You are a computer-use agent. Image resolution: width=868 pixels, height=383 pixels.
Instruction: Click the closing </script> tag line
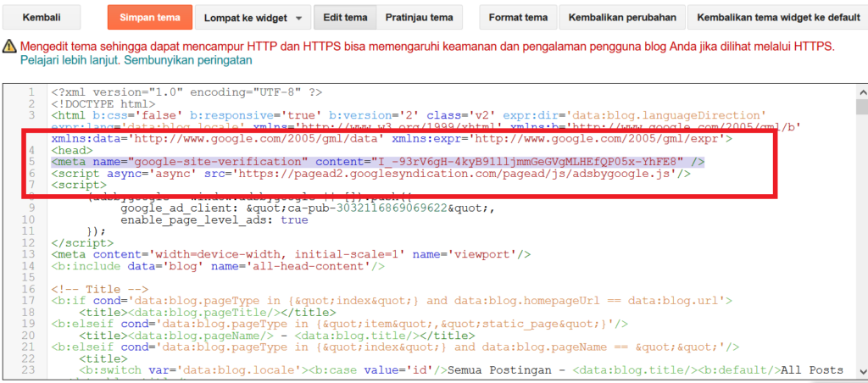point(82,243)
